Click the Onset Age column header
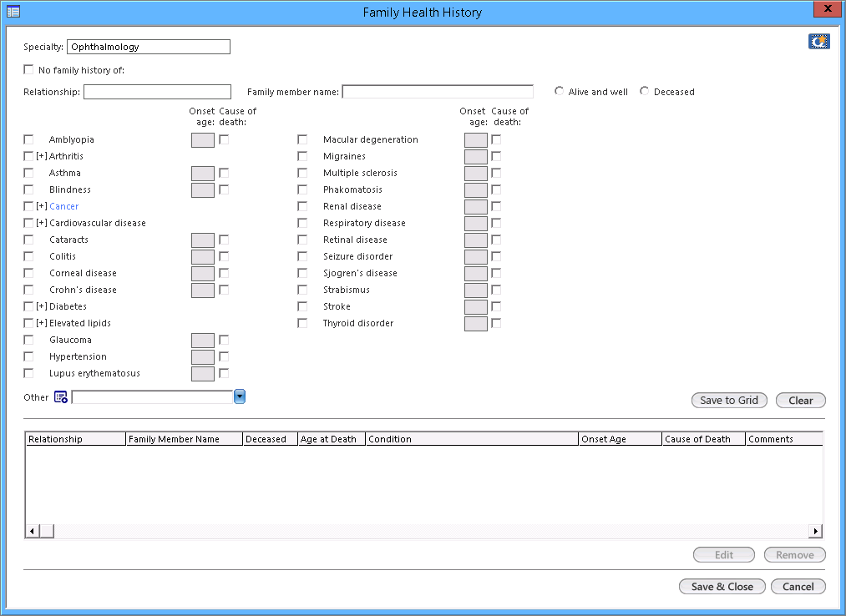 [x=621, y=439]
